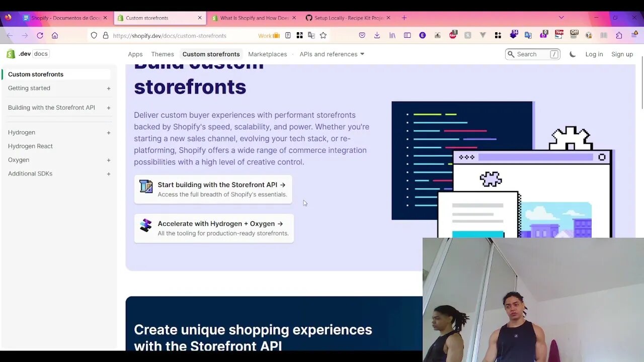Image resolution: width=644 pixels, height=362 pixels.
Task: Expand the Oxygen sidebar section
Action: click(x=109, y=160)
